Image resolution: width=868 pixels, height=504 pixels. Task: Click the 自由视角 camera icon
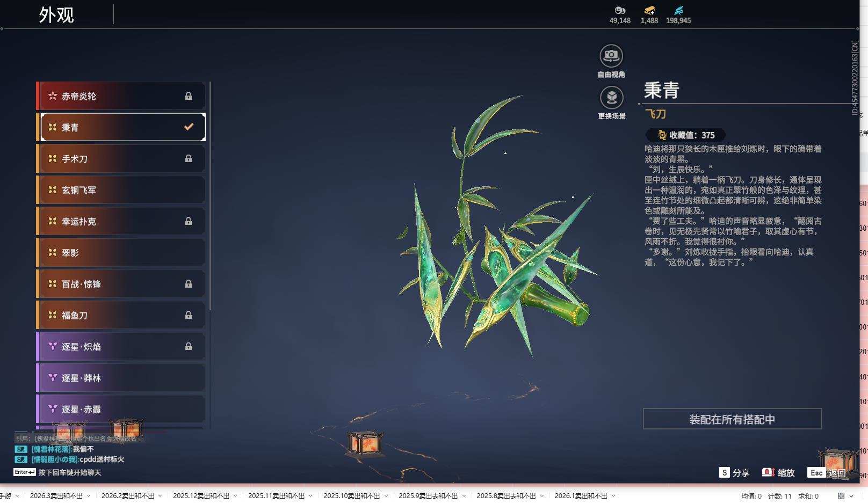611,54
